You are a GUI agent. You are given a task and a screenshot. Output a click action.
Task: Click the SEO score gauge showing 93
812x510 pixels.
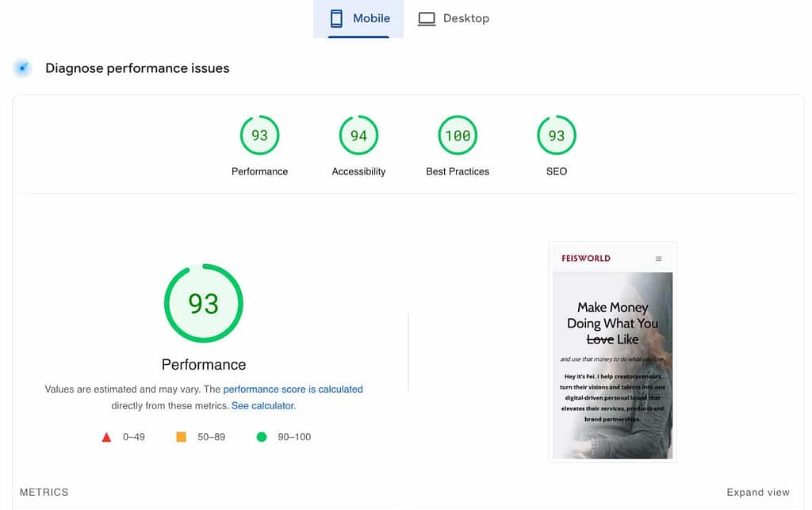pos(557,136)
